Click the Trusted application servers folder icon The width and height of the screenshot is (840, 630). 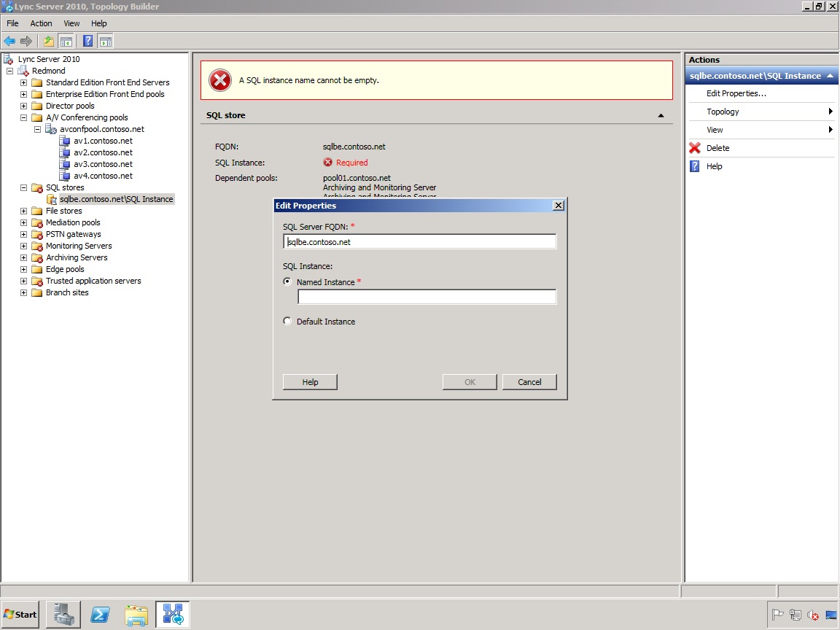click(37, 281)
